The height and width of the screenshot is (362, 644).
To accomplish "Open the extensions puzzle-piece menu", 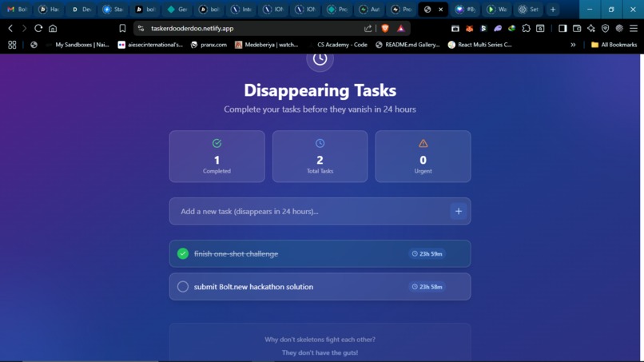I will click(526, 28).
